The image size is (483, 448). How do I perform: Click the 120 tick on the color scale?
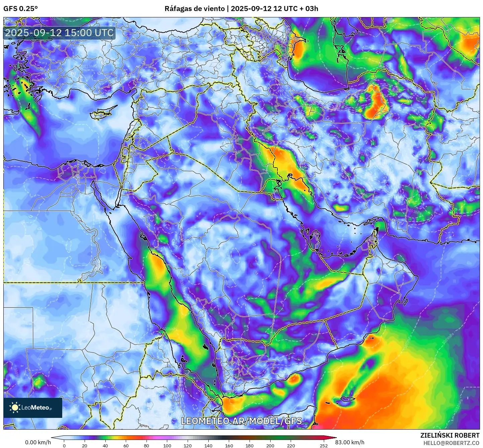tap(188, 446)
